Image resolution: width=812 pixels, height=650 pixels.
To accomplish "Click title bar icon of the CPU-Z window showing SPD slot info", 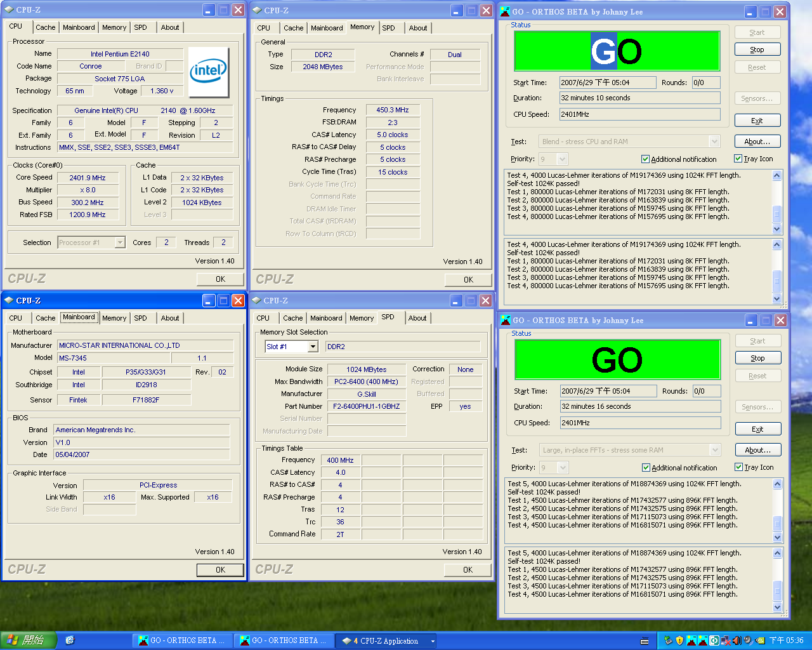I will (257, 301).
